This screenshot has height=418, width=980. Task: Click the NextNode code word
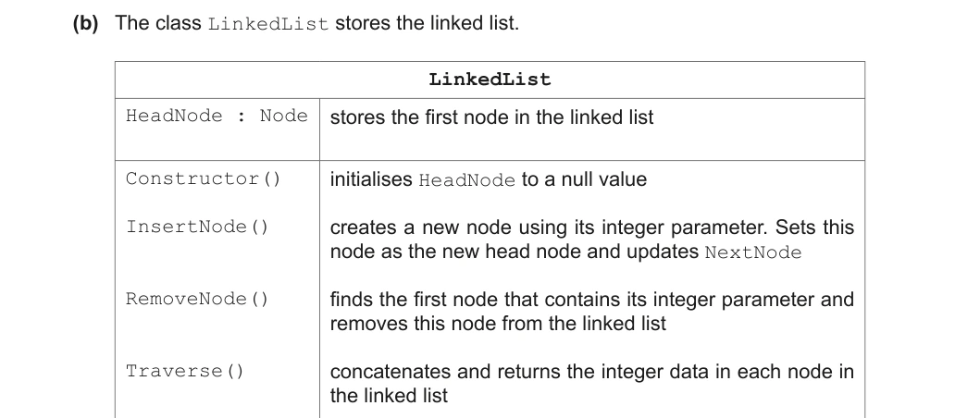[752, 252]
